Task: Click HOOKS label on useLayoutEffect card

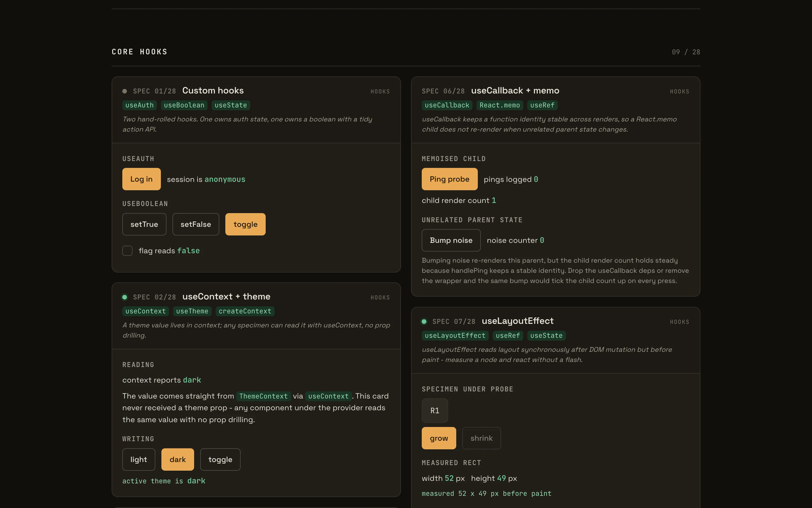Action: tap(680, 322)
